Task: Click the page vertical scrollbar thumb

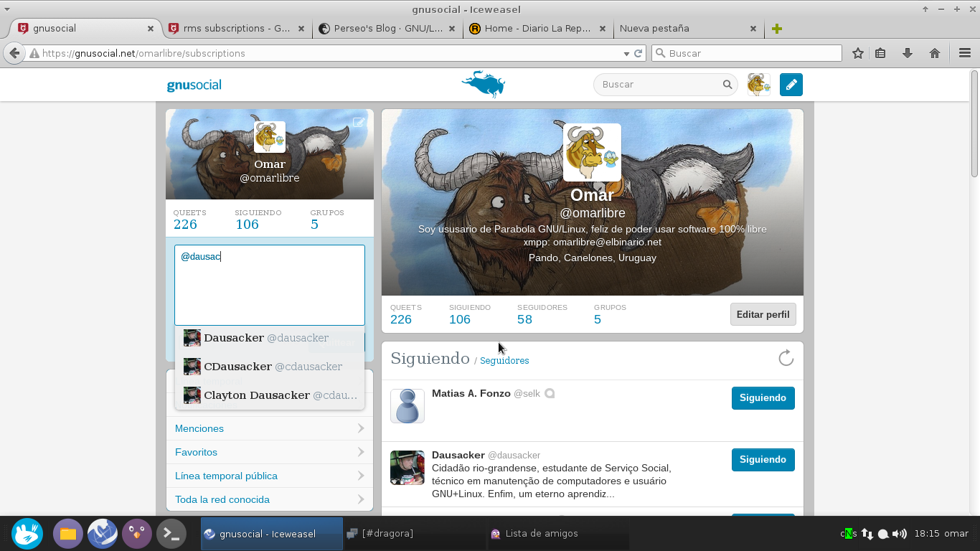Action: pos(974,123)
